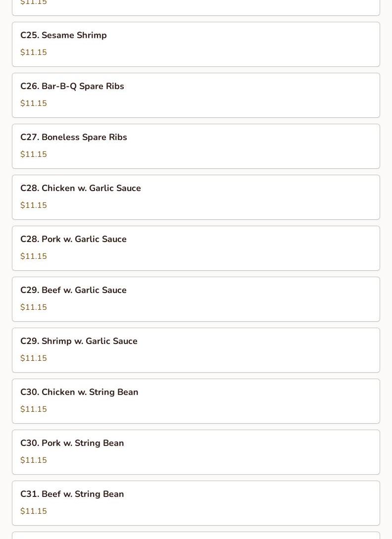Click price under Pork w. Garlic Sauce
The height and width of the screenshot is (539, 392).
(34, 256)
